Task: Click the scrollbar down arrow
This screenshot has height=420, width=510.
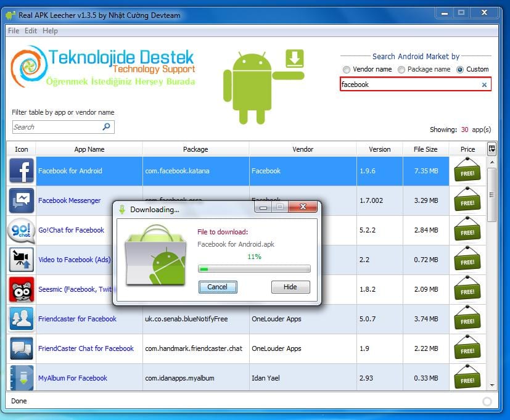Action: point(491,385)
